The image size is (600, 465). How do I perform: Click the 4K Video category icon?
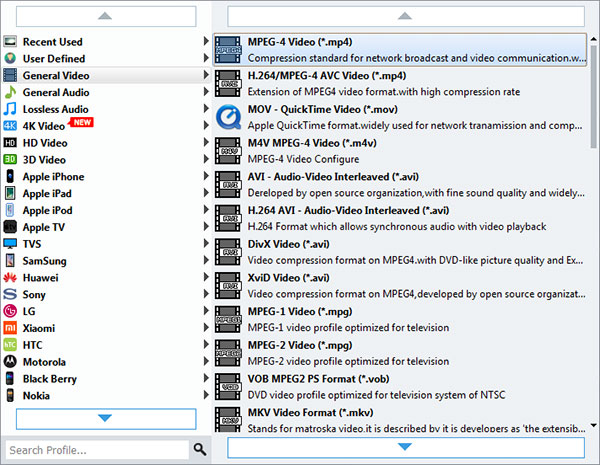[10, 126]
